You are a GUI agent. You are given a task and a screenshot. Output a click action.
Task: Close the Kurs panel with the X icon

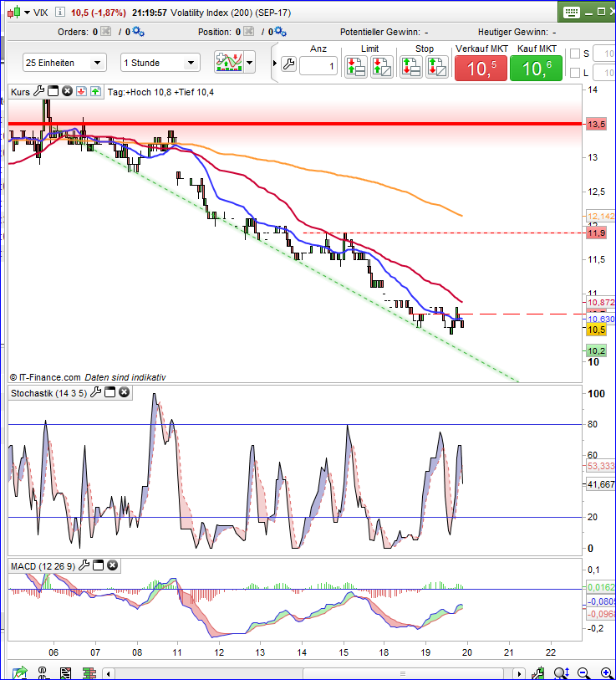(67, 91)
